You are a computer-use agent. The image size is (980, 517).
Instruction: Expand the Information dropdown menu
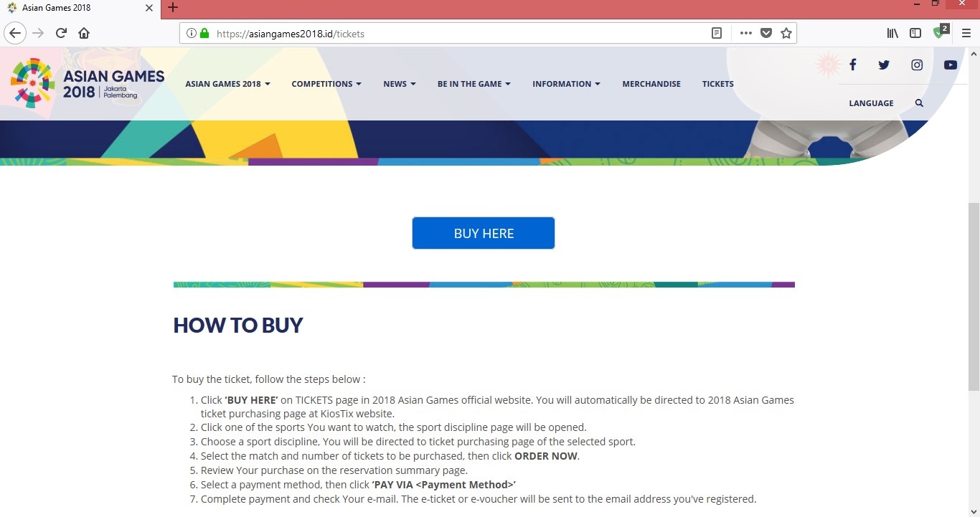(566, 84)
